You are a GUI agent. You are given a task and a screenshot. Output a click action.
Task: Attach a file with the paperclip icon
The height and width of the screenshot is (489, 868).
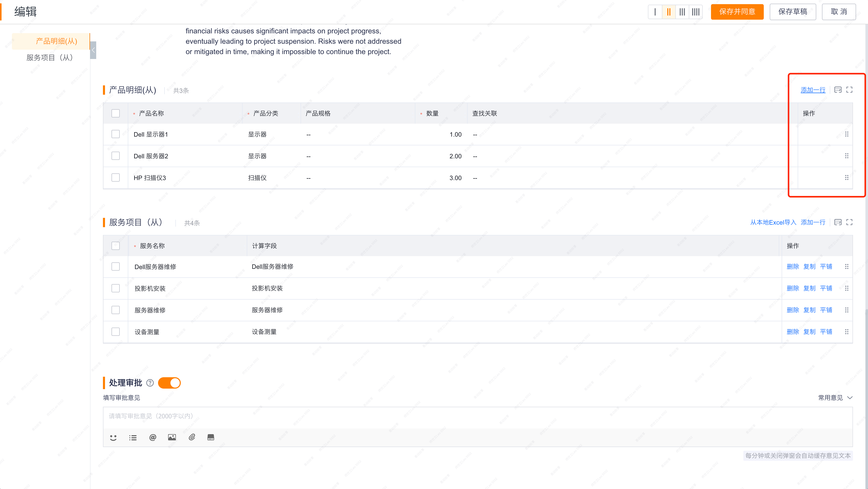[x=192, y=438]
